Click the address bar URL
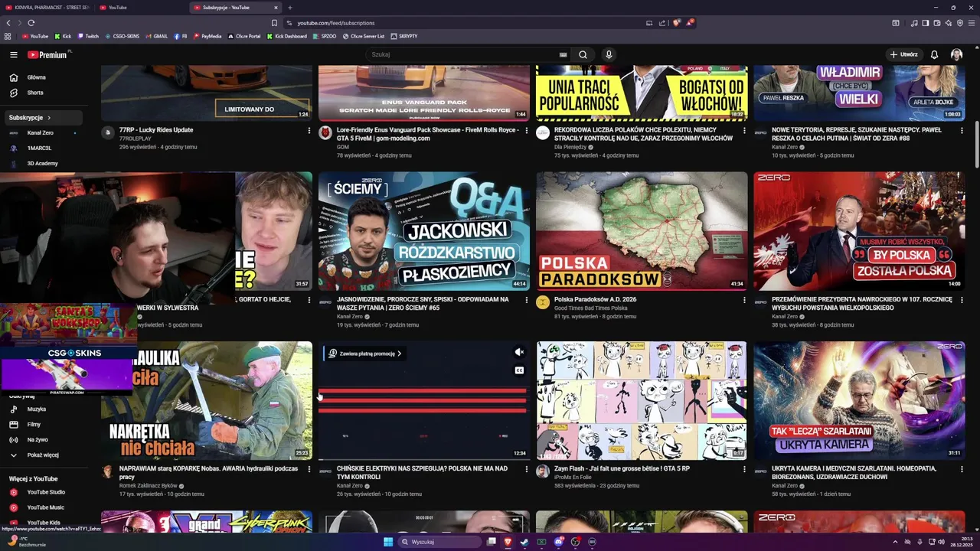This screenshot has height=551, width=980. (x=336, y=23)
